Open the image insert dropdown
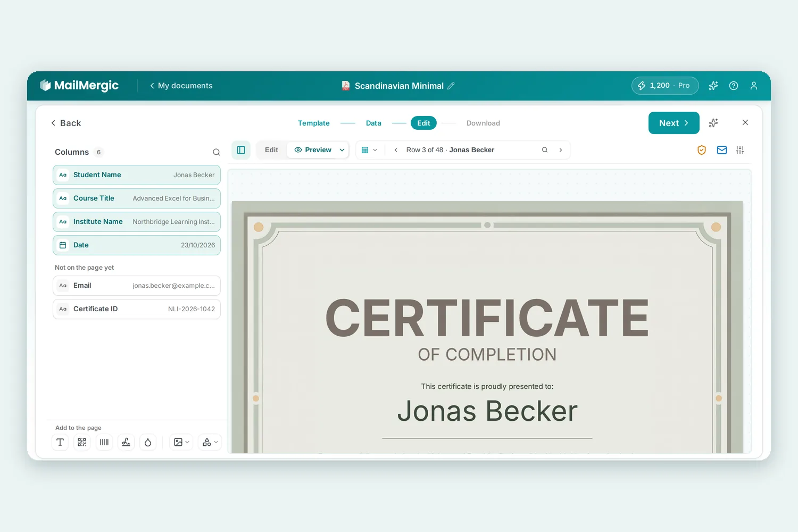 tap(181, 442)
